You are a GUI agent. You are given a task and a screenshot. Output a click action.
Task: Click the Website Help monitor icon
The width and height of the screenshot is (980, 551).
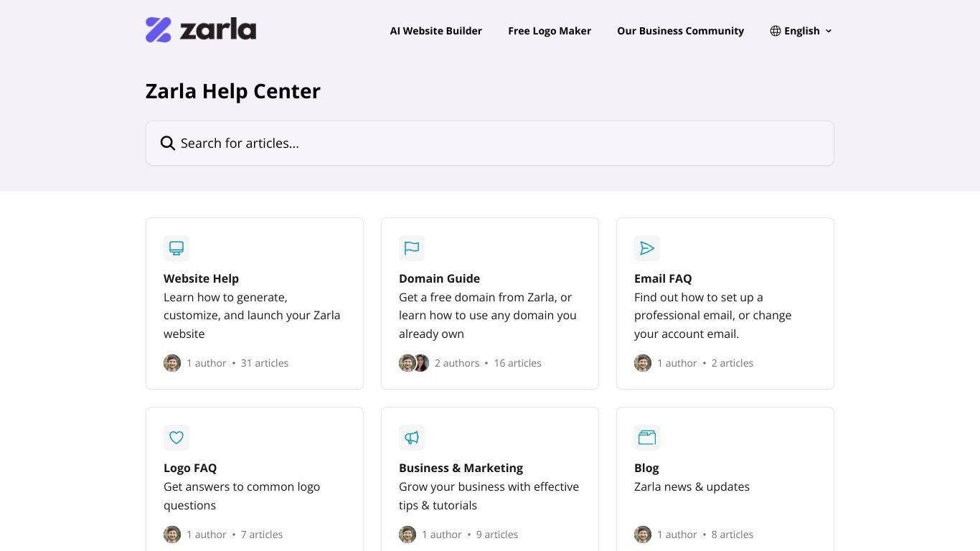(176, 248)
